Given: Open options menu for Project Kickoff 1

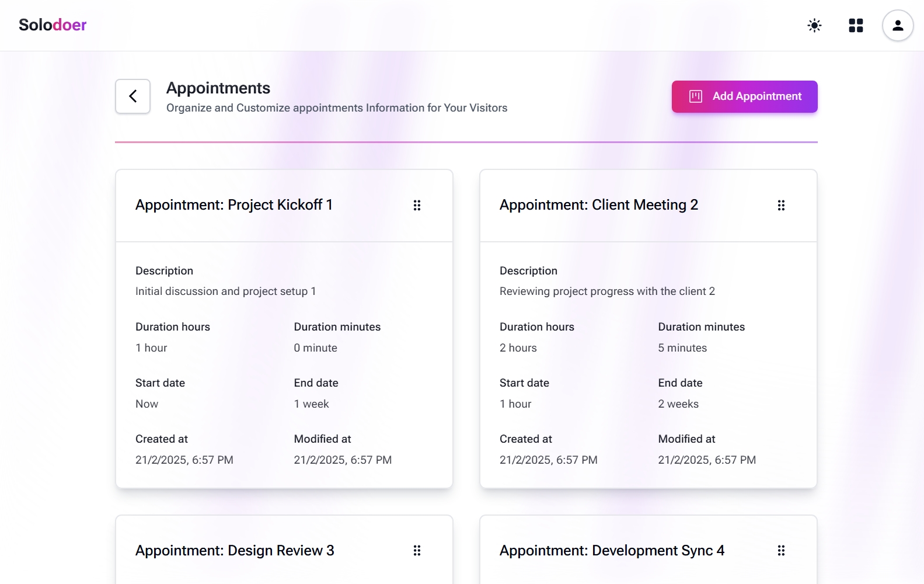Looking at the screenshot, I should (x=417, y=205).
